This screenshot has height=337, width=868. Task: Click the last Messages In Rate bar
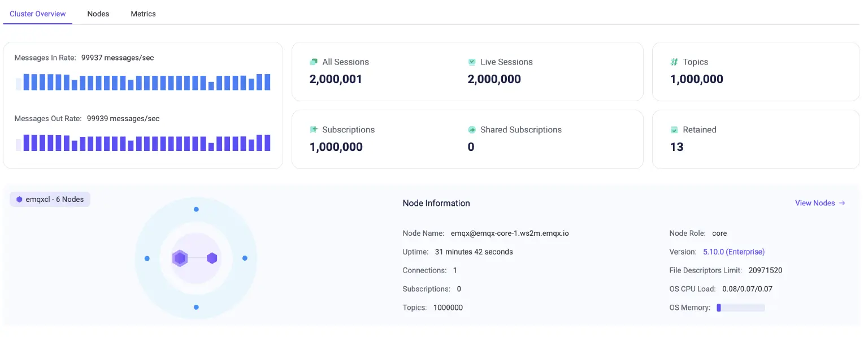point(267,82)
